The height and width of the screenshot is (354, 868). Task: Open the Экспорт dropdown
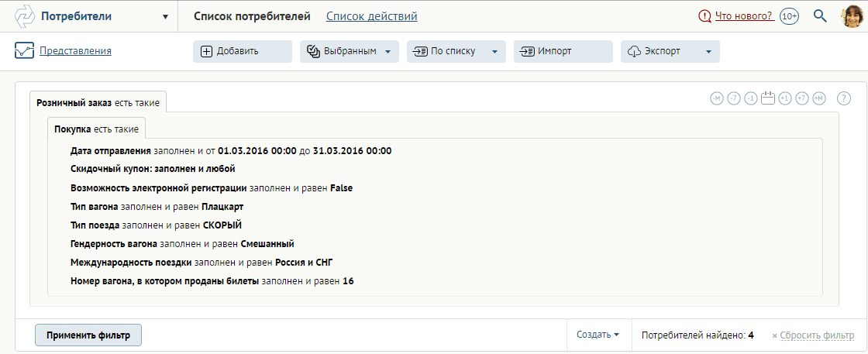point(670,51)
